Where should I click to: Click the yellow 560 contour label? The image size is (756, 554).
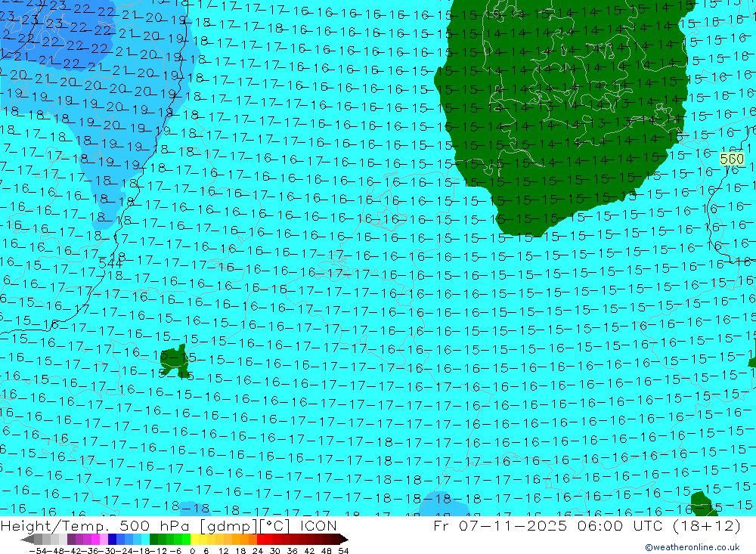[x=731, y=159]
